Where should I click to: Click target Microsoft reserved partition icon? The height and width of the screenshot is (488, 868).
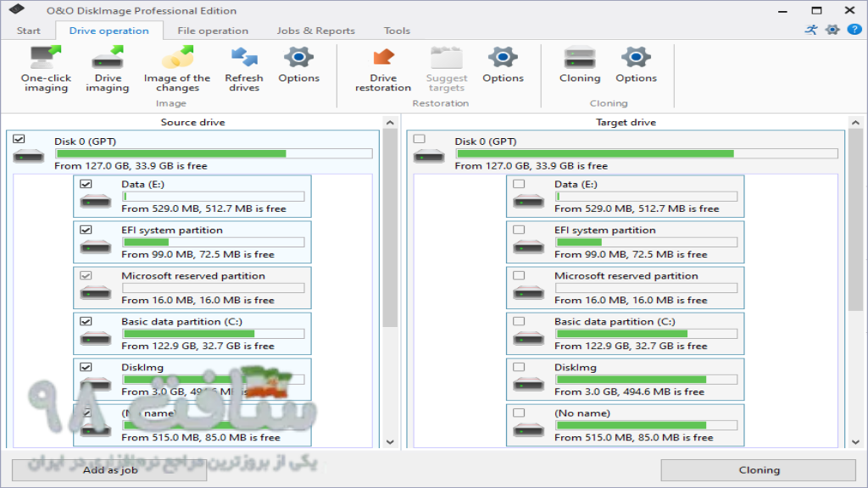click(528, 292)
